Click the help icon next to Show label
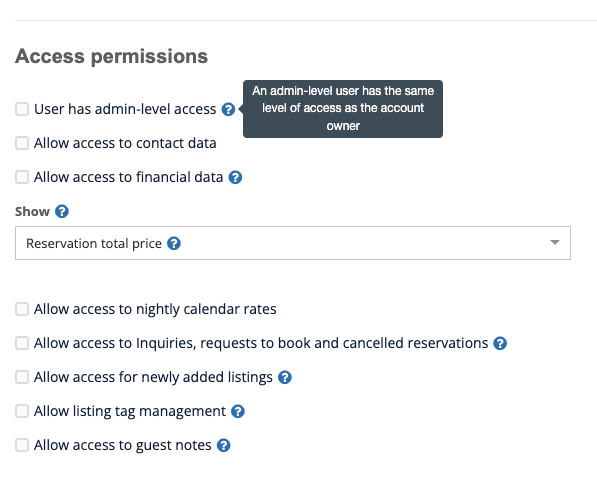This screenshot has height=477, width=597. pyautogui.click(x=62, y=211)
